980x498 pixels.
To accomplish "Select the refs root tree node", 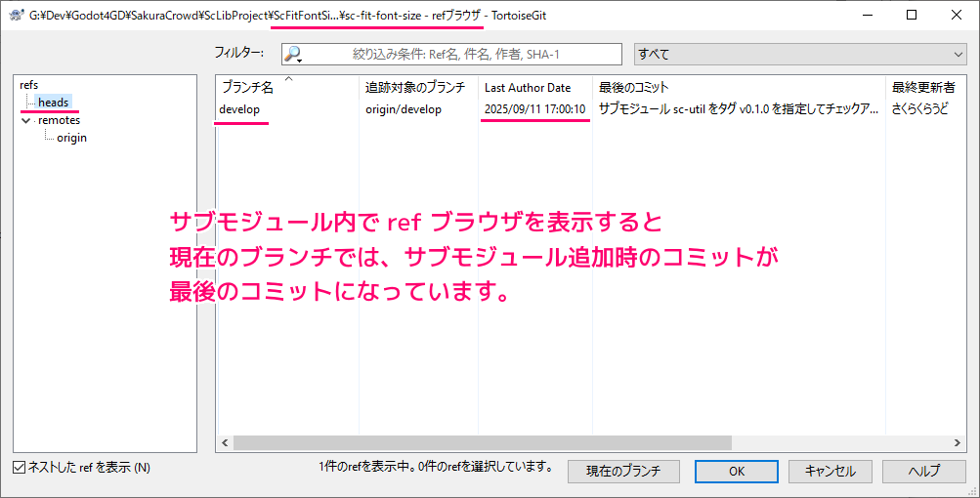I will [29, 85].
